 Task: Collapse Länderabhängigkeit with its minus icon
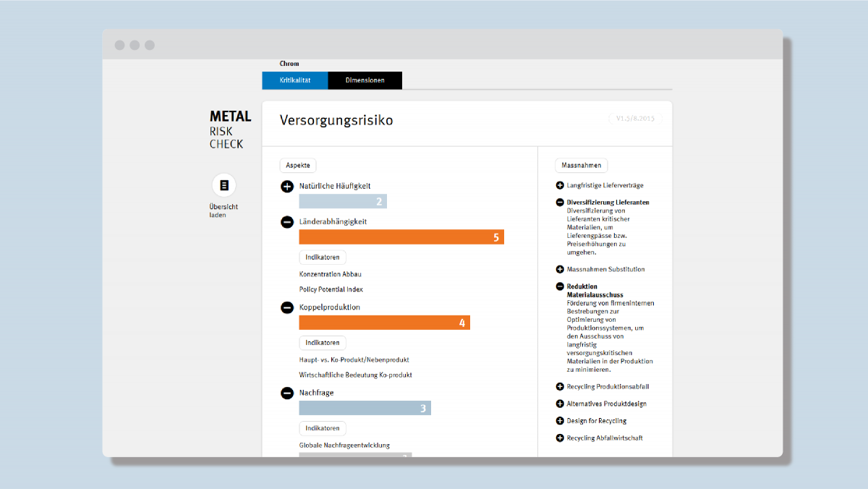[x=287, y=222]
